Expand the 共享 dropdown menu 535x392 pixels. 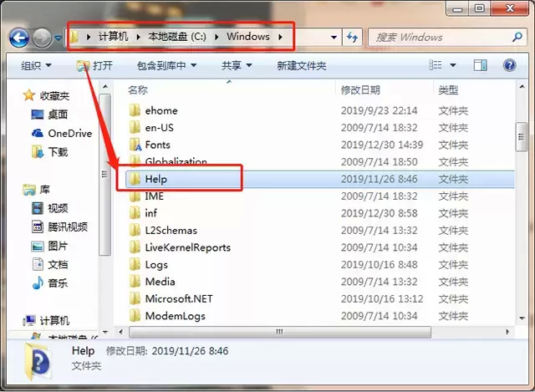(236, 65)
